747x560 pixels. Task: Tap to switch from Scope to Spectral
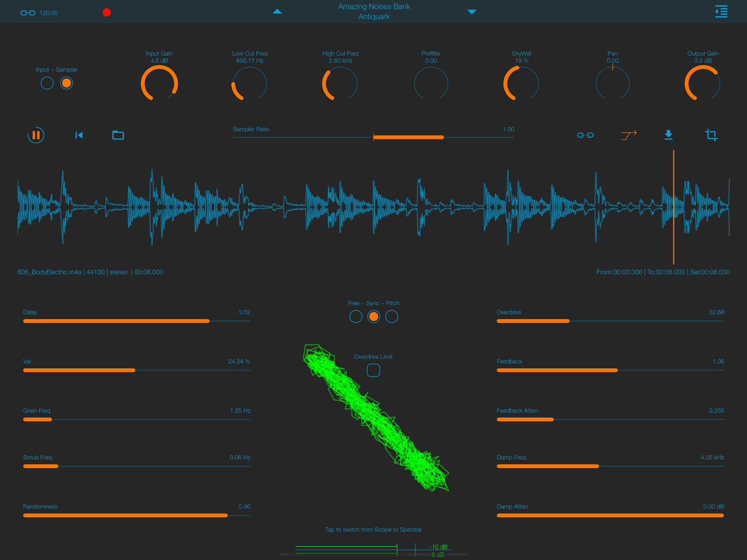click(373, 530)
